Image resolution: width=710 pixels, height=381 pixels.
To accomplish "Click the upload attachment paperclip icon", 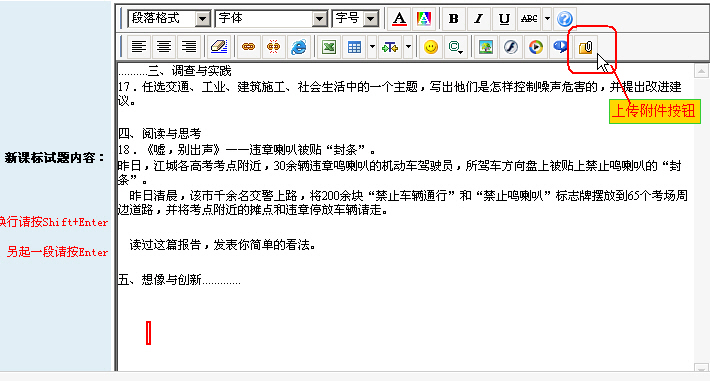I will [x=585, y=47].
